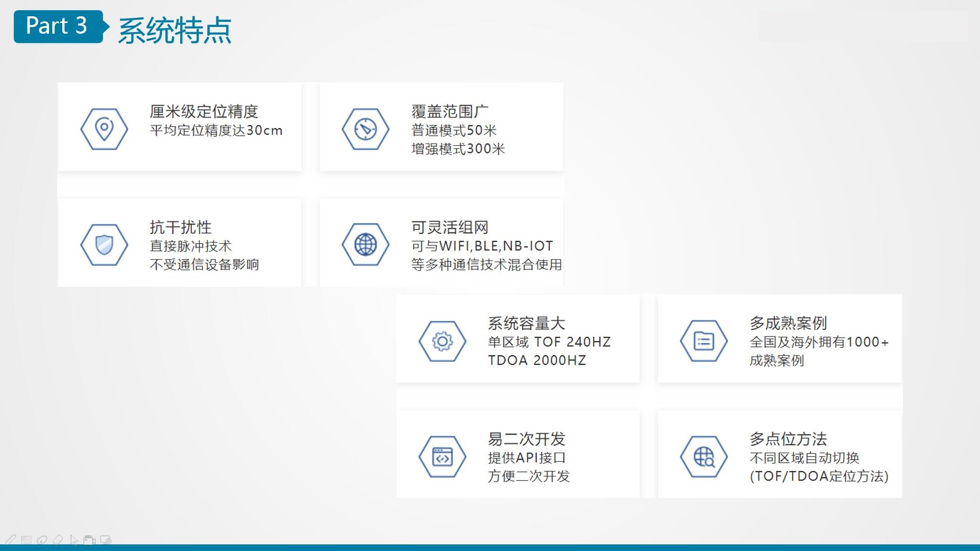The height and width of the screenshot is (551, 980).
Task: Click the 抗干扰性 heading
Action: tap(180, 227)
